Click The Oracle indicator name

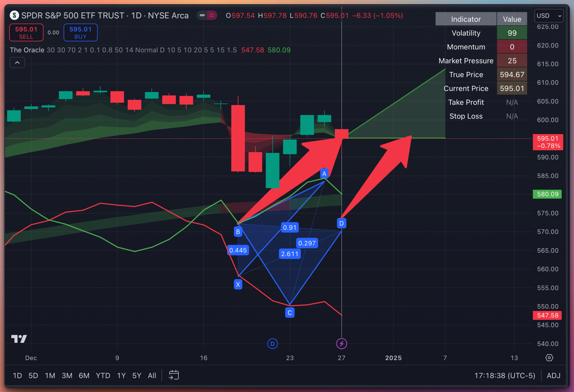coord(27,50)
